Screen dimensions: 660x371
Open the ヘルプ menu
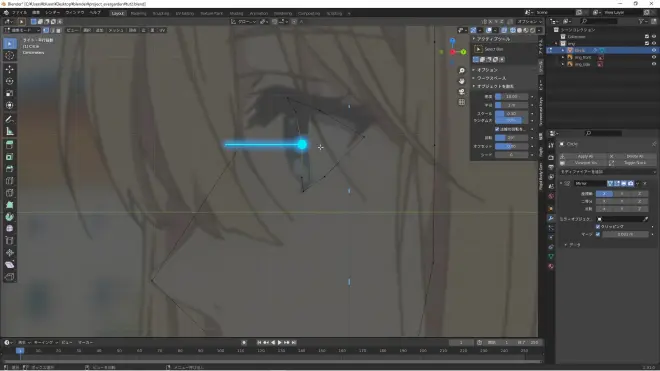[x=95, y=13]
